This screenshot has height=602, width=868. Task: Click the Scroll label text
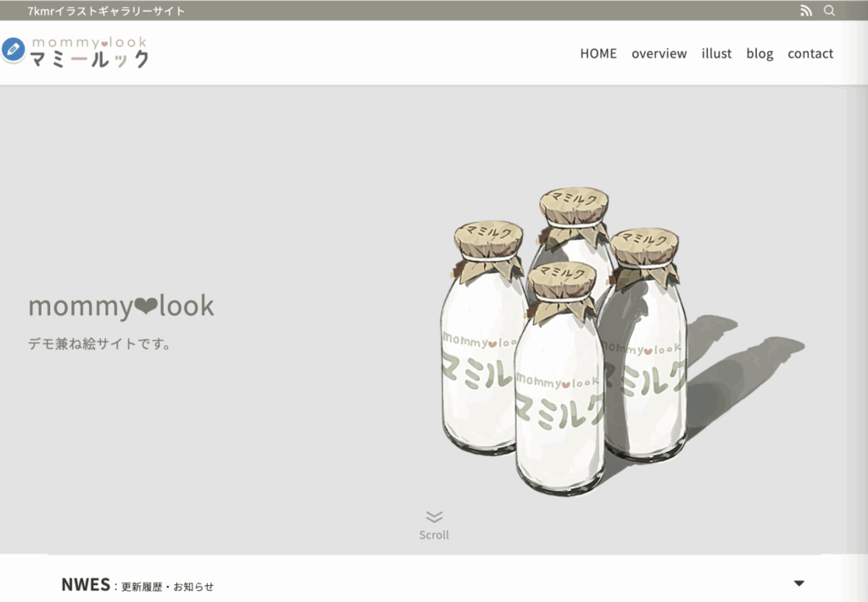point(434,535)
